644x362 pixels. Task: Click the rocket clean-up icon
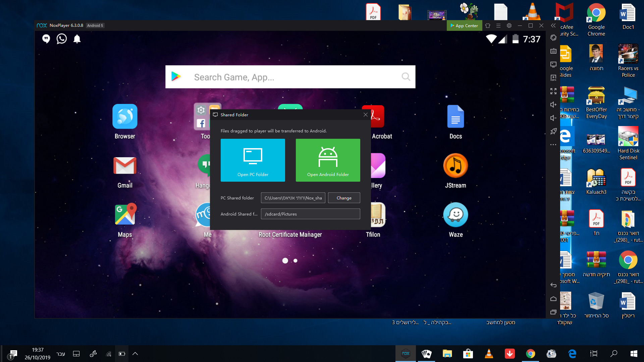(553, 131)
